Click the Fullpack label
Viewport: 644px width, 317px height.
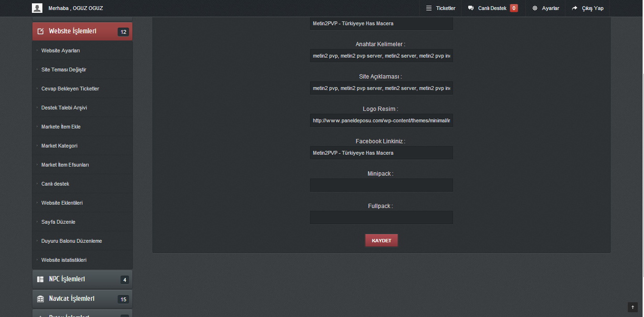(x=381, y=206)
